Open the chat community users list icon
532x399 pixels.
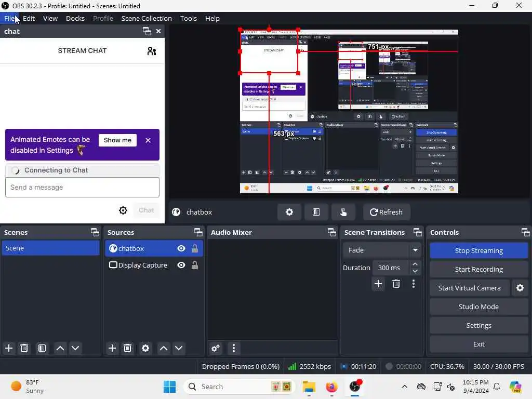[x=152, y=51]
